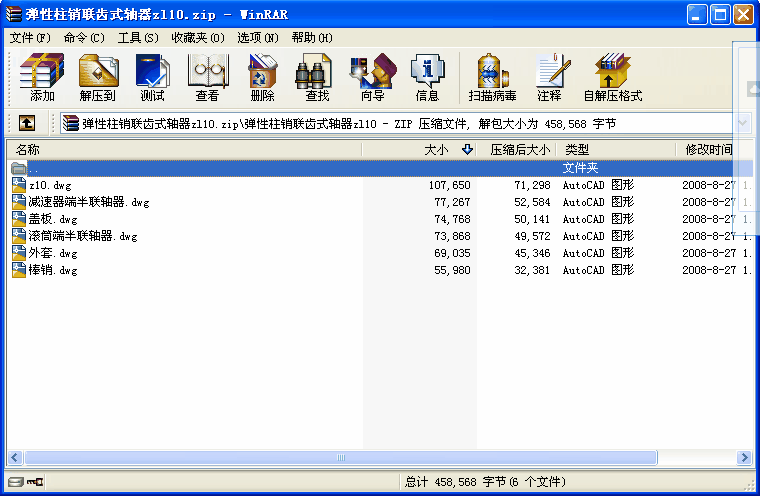Open the 查找 (Find) binoculars tool
The image size is (760, 496).
click(x=317, y=77)
